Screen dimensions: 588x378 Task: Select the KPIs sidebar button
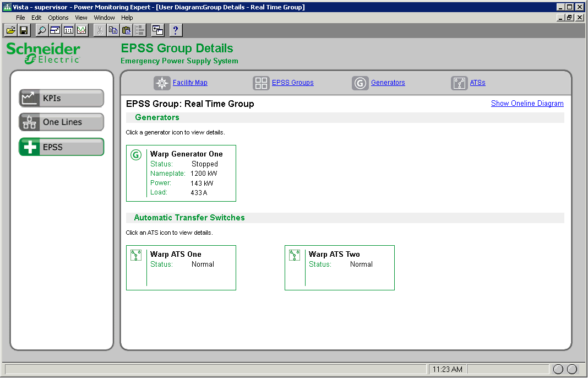[x=61, y=98]
